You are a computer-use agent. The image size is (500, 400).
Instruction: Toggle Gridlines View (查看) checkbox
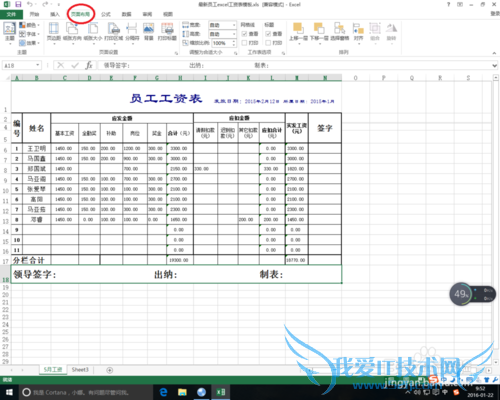(x=244, y=34)
